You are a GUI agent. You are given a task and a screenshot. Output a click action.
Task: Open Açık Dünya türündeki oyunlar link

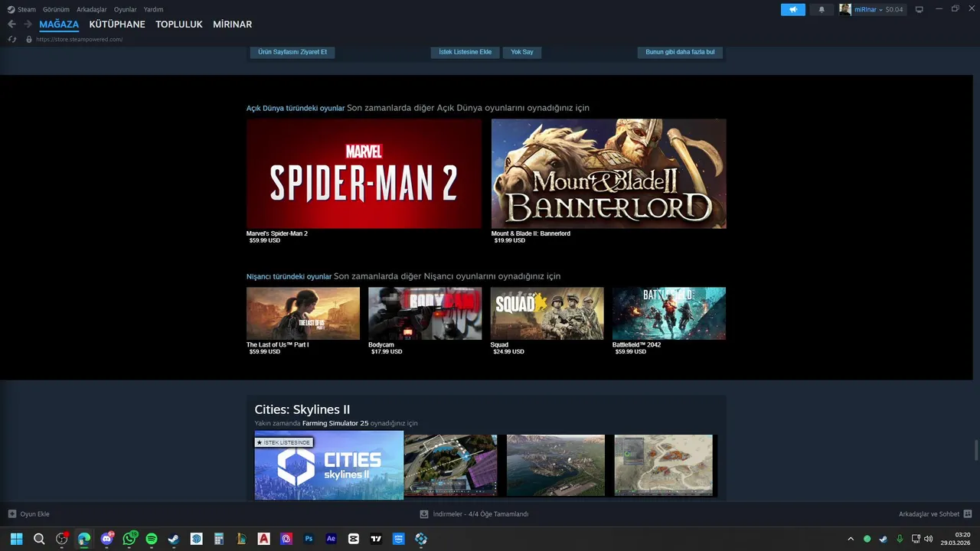[x=296, y=108]
